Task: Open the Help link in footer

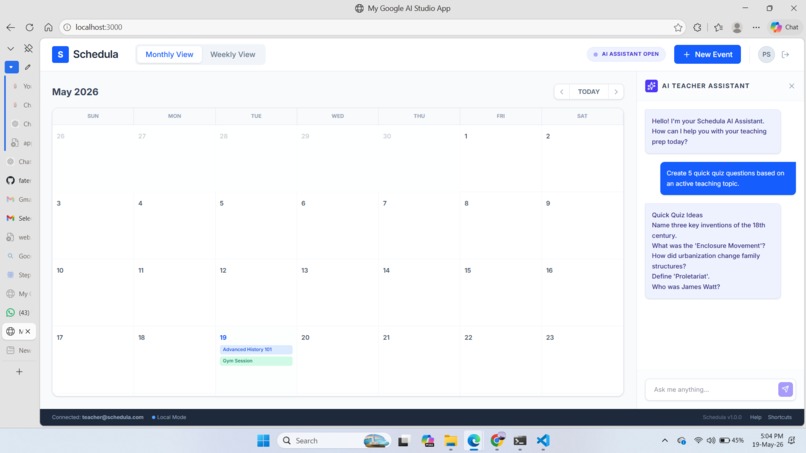Action: click(755, 417)
